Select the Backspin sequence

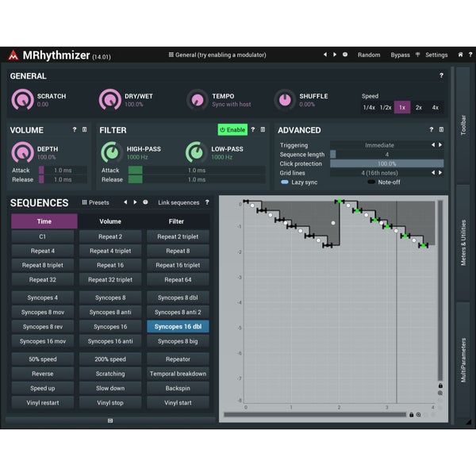pyautogui.click(x=178, y=388)
